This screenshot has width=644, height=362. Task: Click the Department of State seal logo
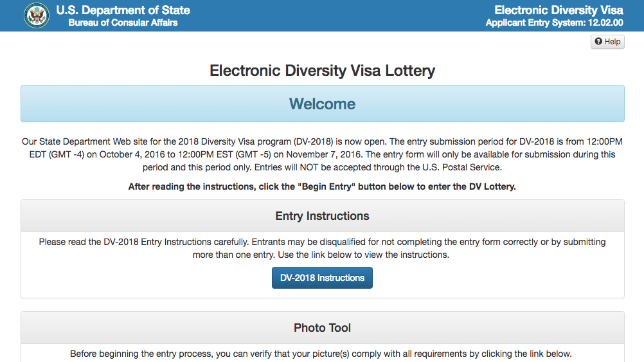(x=37, y=15)
